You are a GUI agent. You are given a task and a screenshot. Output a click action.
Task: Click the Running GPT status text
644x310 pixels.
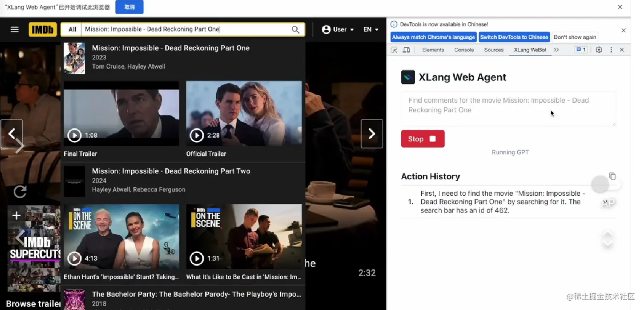(510, 152)
